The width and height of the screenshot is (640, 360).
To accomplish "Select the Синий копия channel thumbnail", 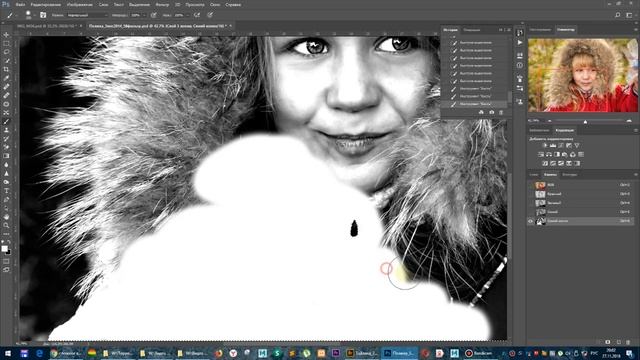I will 540,221.
